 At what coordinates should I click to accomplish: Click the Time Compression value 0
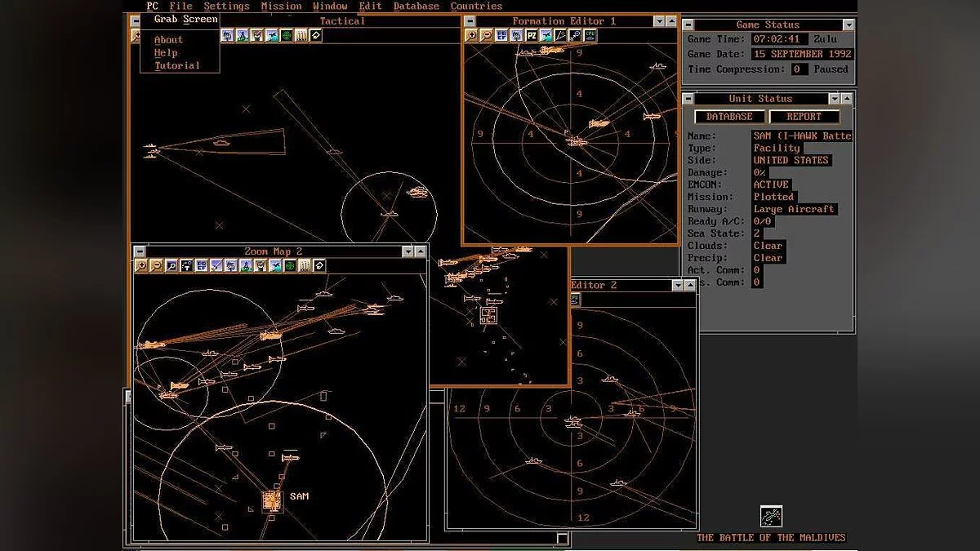pyautogui.click(x=799, y=69)
